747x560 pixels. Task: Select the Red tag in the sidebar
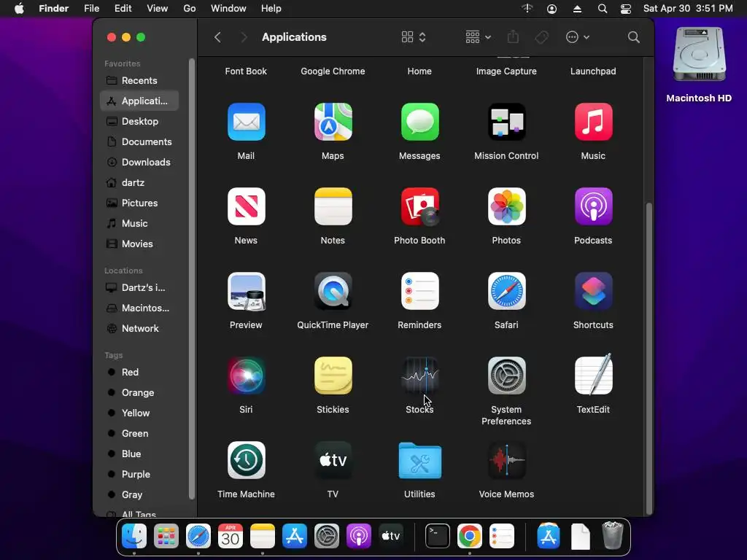pyautogui.click(x=139, y=373)
